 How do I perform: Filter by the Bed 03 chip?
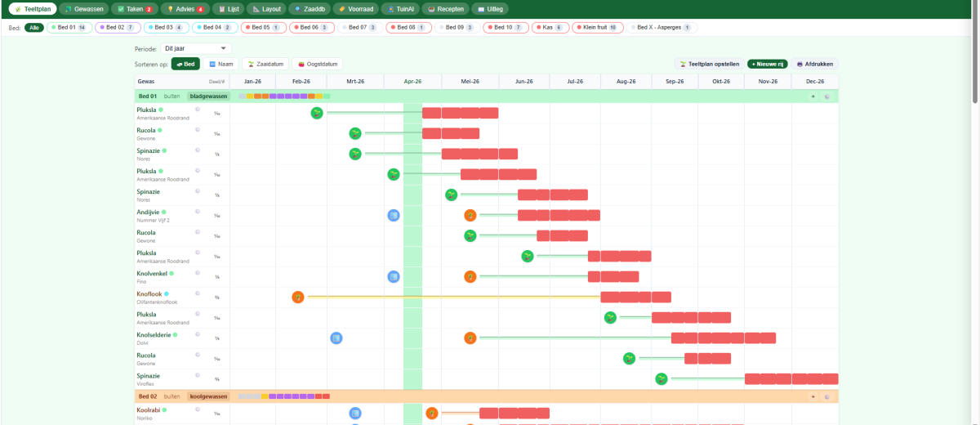click(166, 28)
